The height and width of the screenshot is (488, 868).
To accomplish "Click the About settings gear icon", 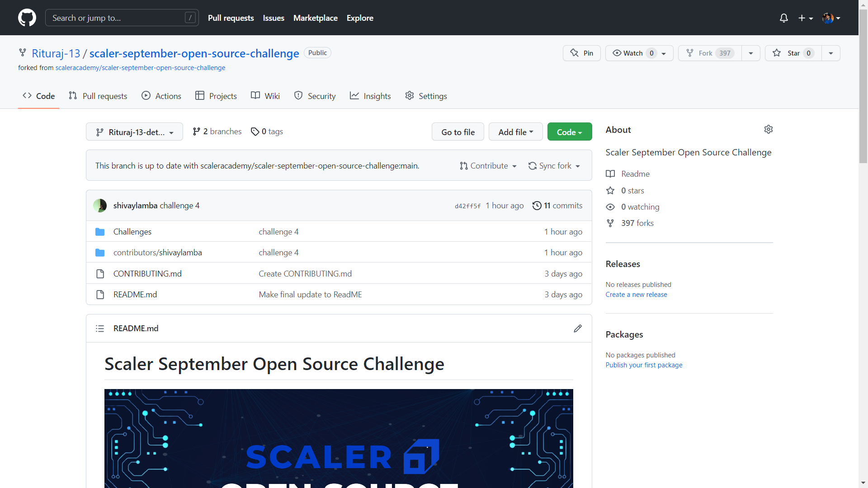I will pyautogui.click(x=768, y=130).
